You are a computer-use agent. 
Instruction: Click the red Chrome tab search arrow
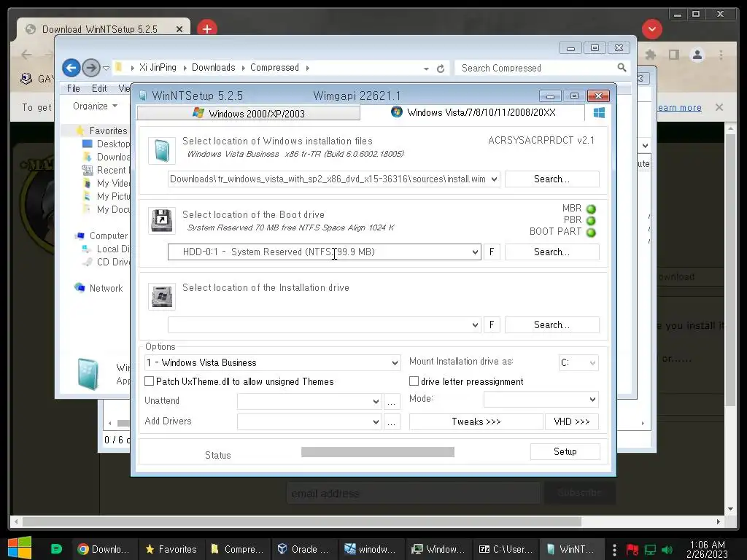(651, 29)
